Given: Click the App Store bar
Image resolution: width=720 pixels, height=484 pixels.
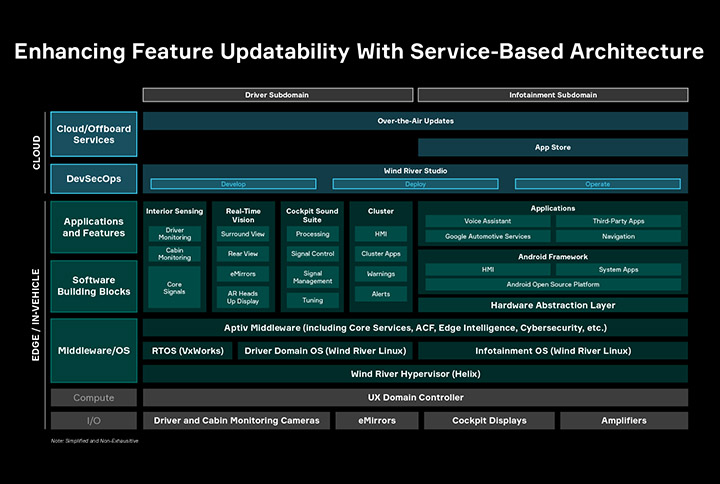Looking at the screenshot, I should (553, 147).
